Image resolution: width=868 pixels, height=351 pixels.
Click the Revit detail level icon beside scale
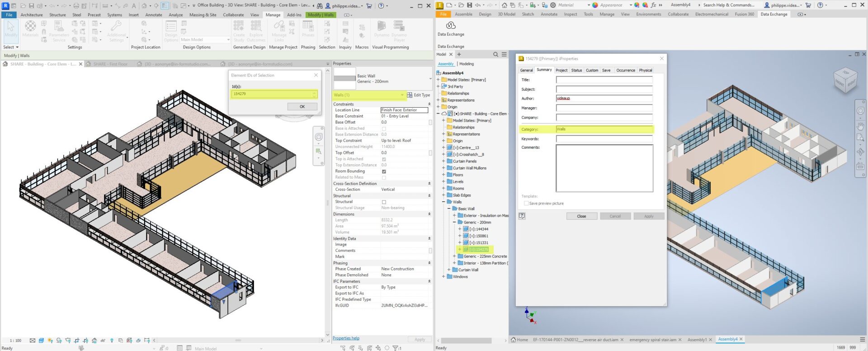(x=33, y=341)
